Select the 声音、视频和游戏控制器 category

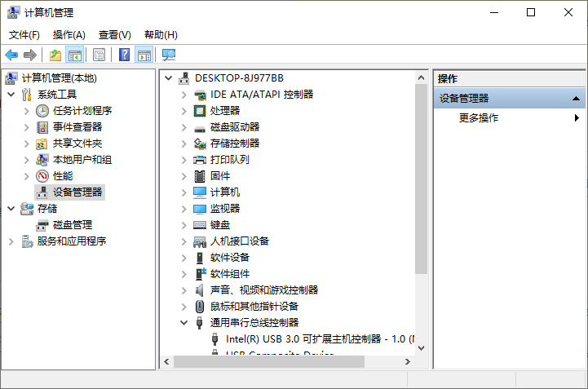(x=264, y=290)
